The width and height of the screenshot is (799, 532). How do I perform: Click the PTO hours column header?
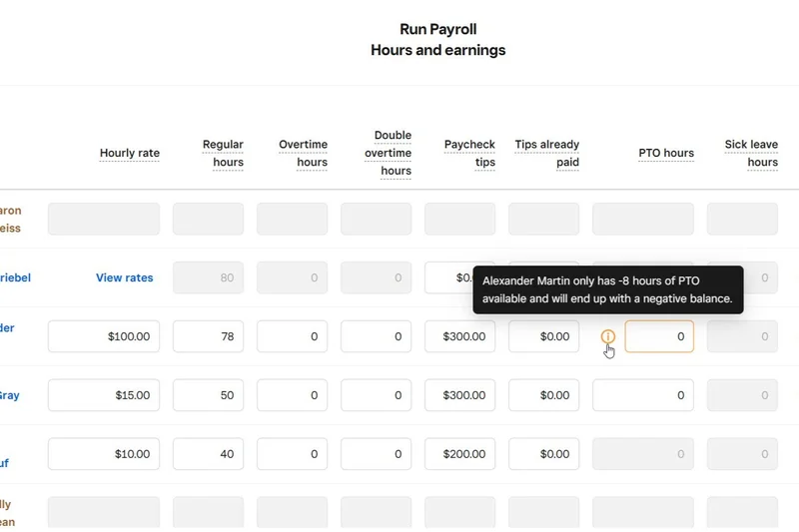coord(666,153)
